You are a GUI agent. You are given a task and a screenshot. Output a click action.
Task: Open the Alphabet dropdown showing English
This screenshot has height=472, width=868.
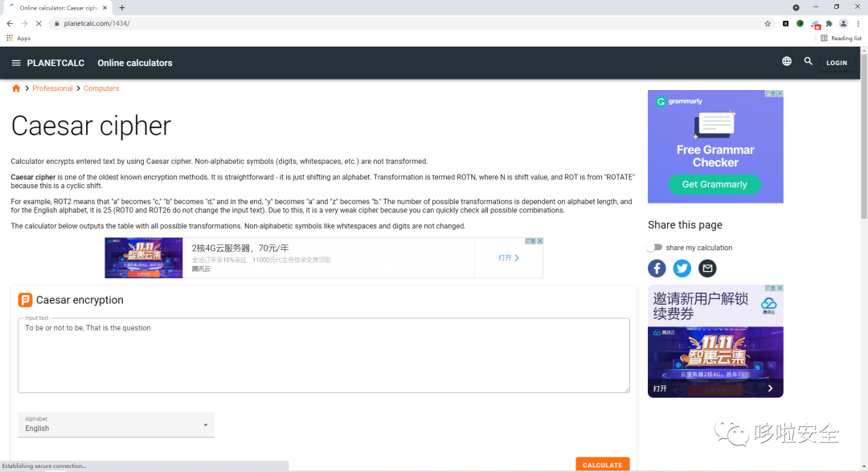point(116,425)
